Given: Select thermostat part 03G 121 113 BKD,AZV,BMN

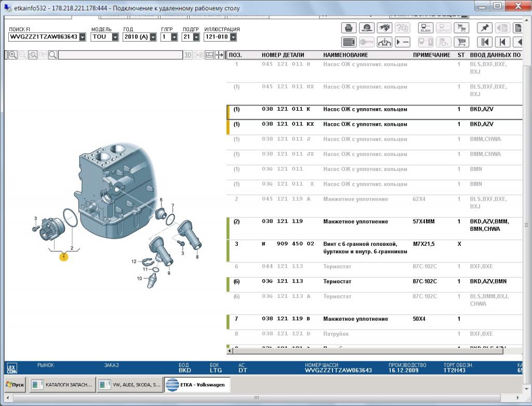Looking at the screenshot, I should point(375,284).
